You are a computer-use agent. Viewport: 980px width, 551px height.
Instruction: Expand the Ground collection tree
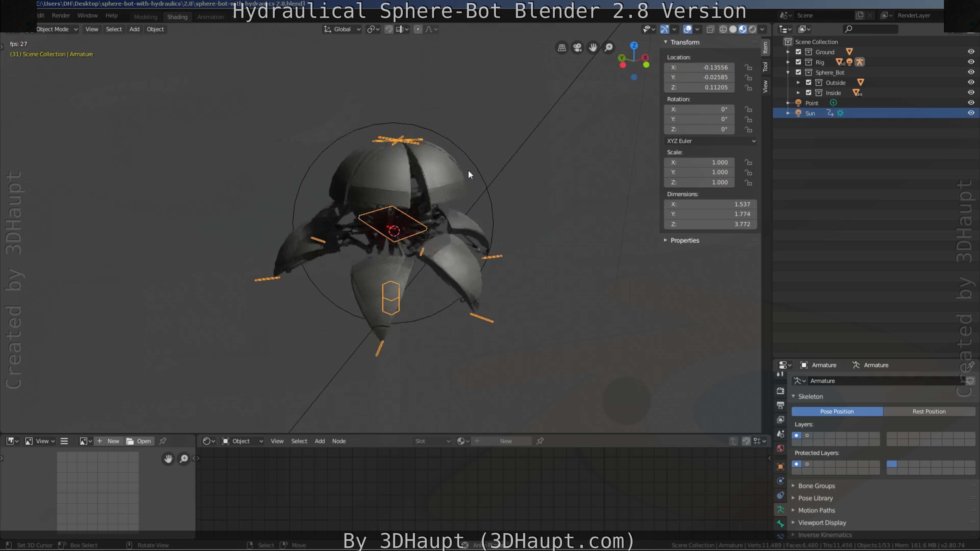pyautogui.click(x=788, y=52)
